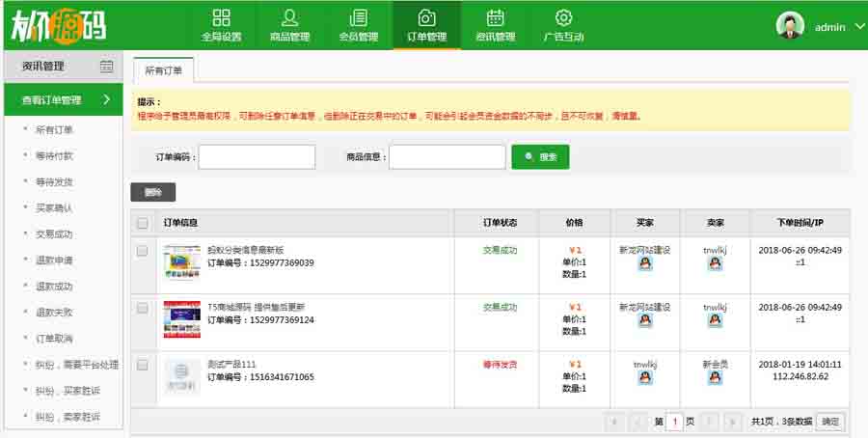Image resolution: width=868 pixels, height=438 pixels.
Task: Click the 订单编码 order number input field
Action: pos(257,157)
